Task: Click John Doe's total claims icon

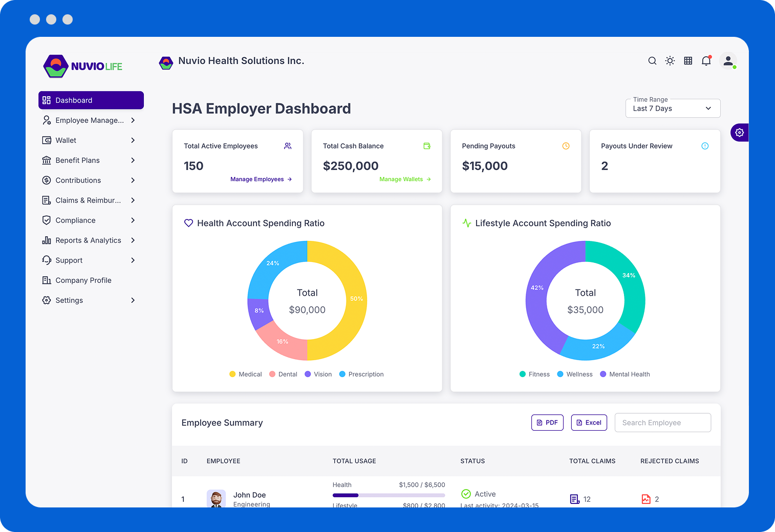Action: (x=575, y=499)
